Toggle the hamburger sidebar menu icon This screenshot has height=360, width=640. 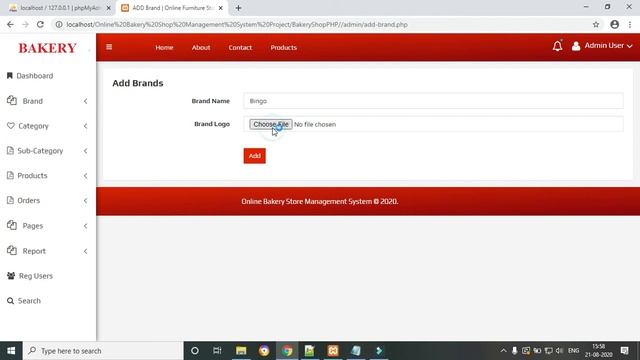click(109, 47)
